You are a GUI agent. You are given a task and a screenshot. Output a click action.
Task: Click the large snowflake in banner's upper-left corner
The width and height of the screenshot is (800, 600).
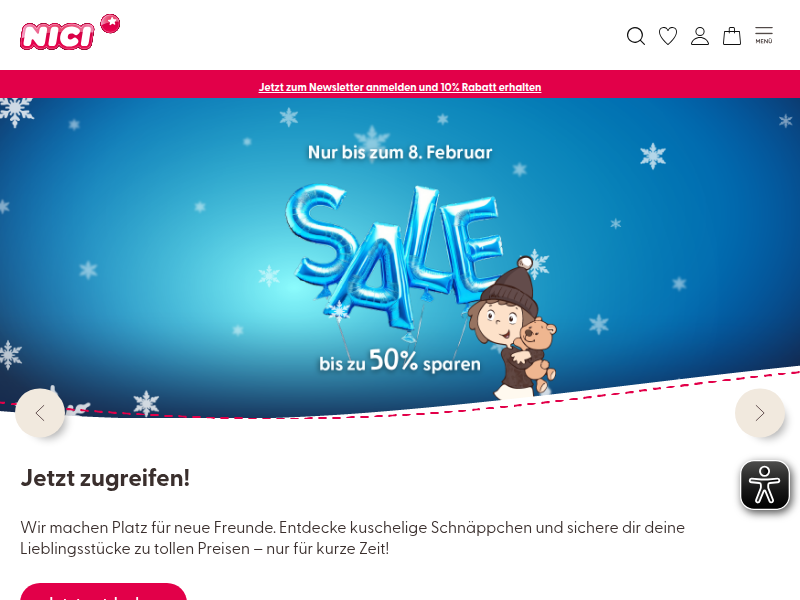click(16, 111)
